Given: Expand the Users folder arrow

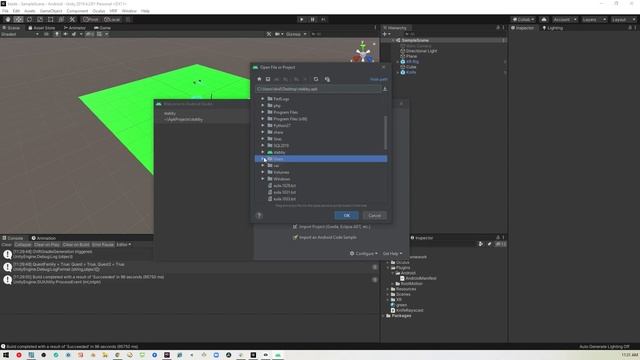Looking at the screenshot, I should (263, 159).
